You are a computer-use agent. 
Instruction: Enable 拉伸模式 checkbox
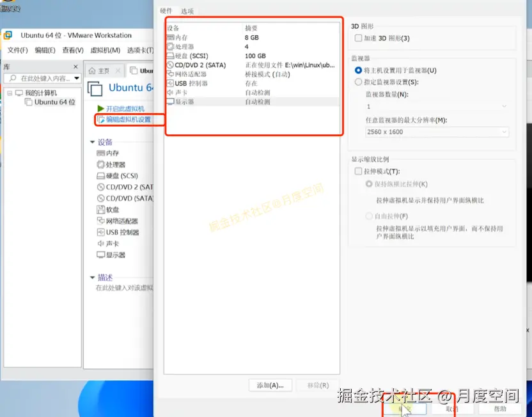pyautogui.click(x=358, y=171)
